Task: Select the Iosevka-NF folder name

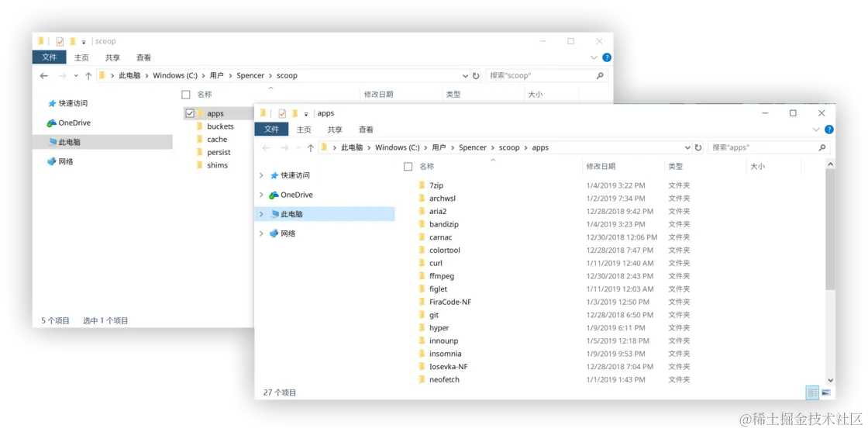Action: coord(449,367)
